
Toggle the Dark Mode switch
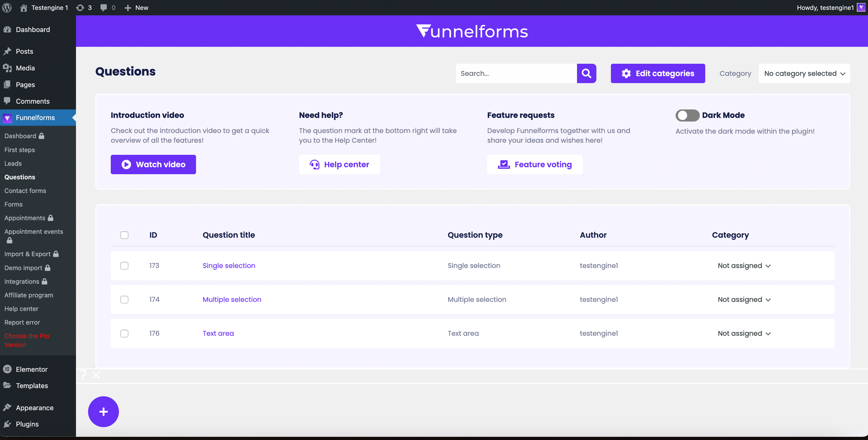coord(687,115)
